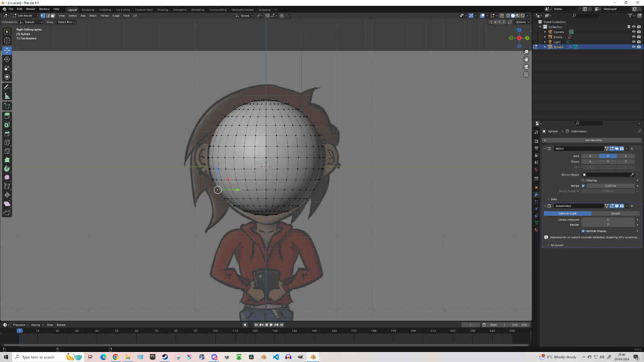Hide Light object with eye icon

point(634,42)
